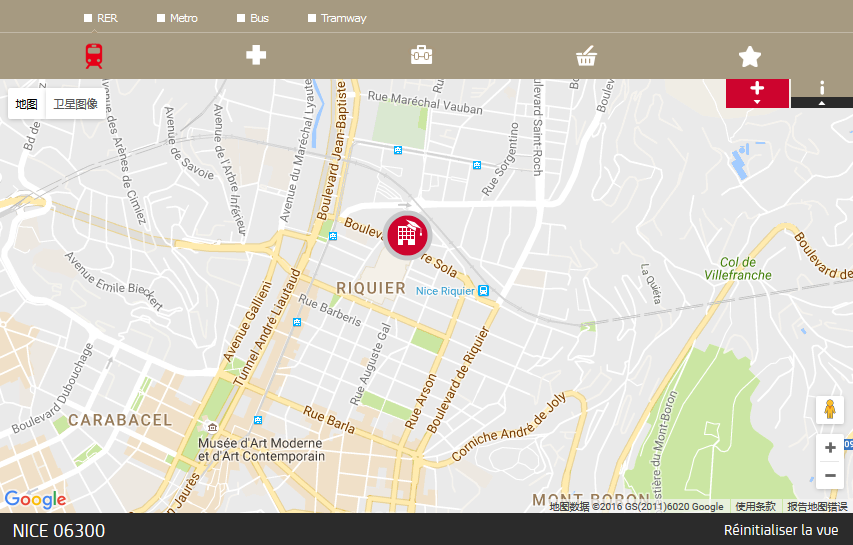Select the red train transport icon
The image size is (853, 545).
click(94, 56)
